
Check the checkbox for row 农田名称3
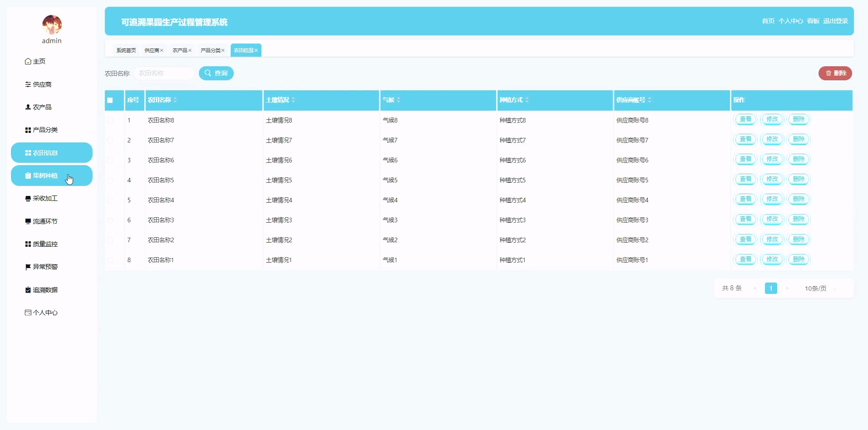110,220
